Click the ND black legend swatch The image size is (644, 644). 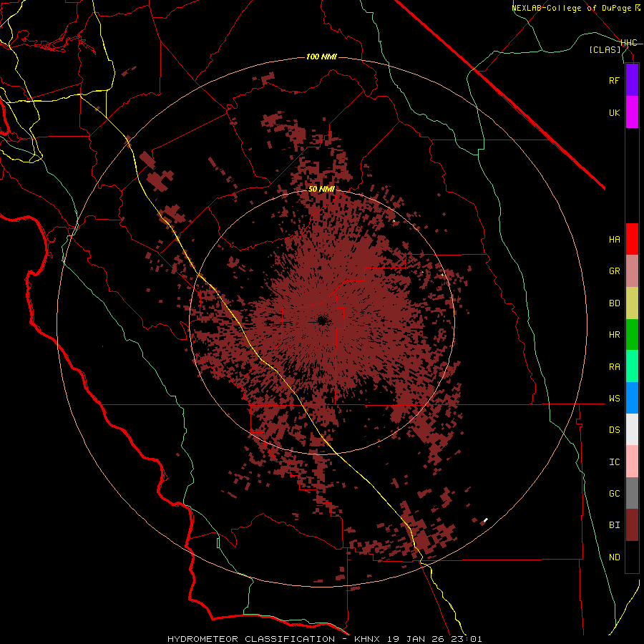632,557
